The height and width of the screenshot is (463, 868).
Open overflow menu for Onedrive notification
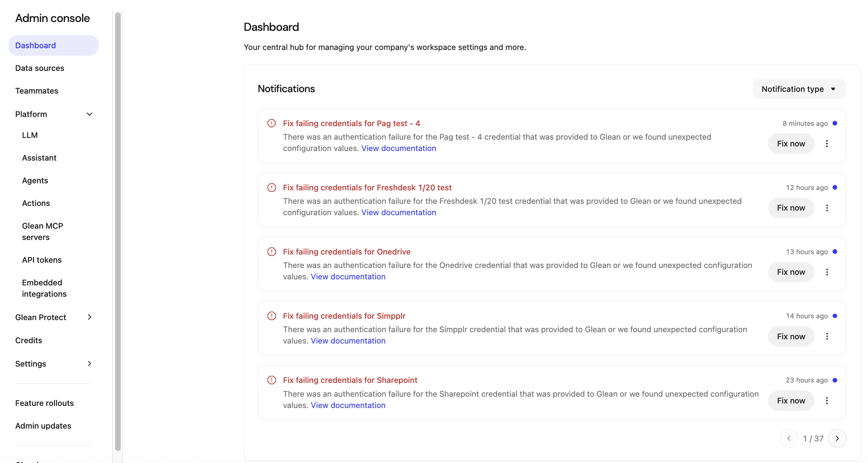(827, 272)
